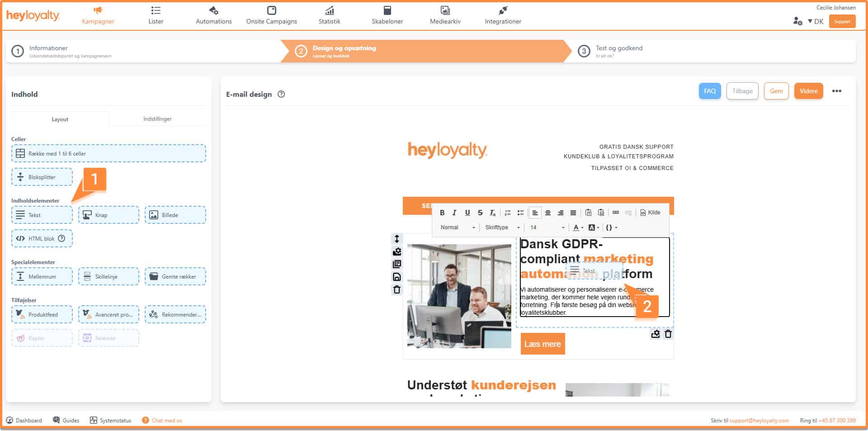
Task: Click the save row floppy disk icon
Action: (x=397, y=277)
